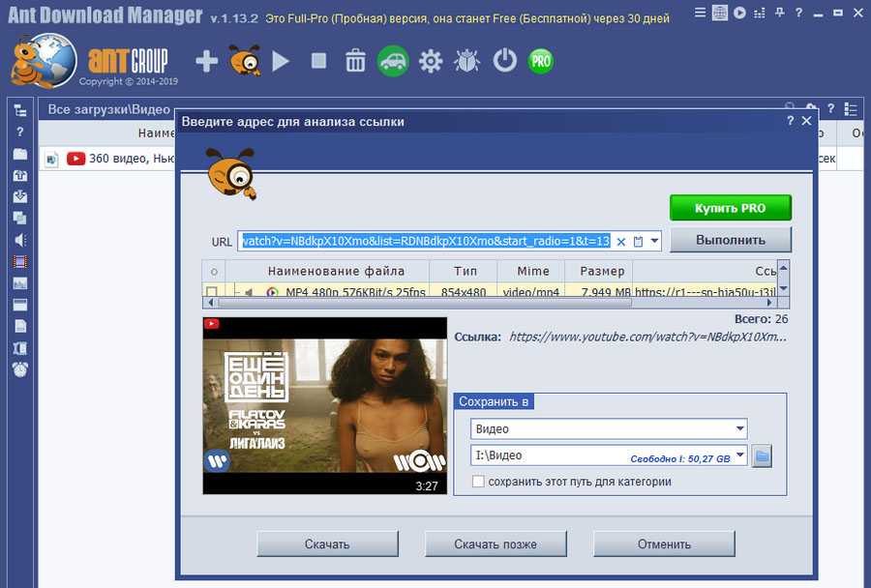Image resolution: width=871 pixels, height=588 pixels.
Task: Click the alarm clock scheduler sidebar icon
Action: point(20,369)
